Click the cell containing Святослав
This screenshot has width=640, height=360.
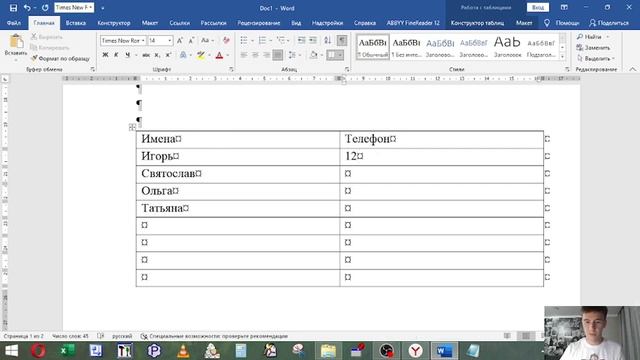238,174
